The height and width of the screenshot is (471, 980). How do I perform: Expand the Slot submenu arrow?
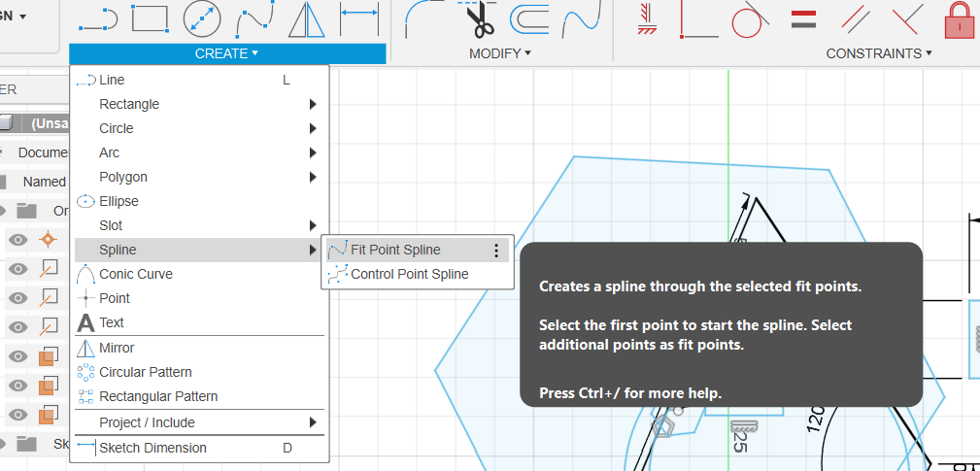coord(313,225)
